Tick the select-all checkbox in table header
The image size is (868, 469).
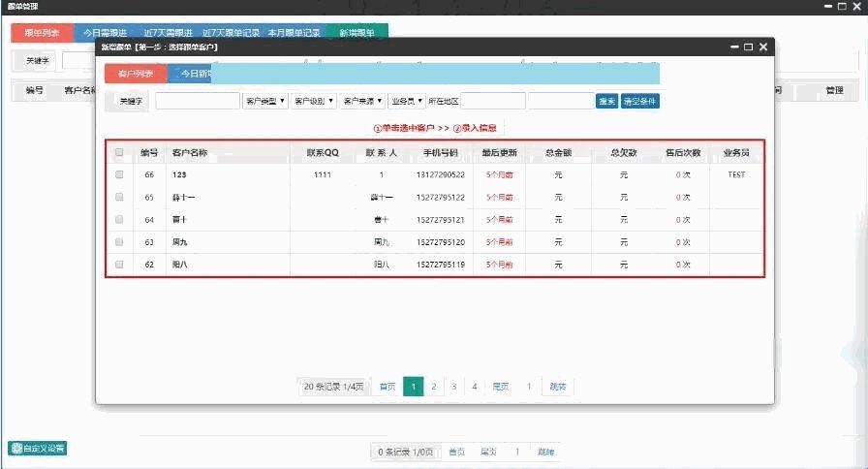tap(119, 152)
